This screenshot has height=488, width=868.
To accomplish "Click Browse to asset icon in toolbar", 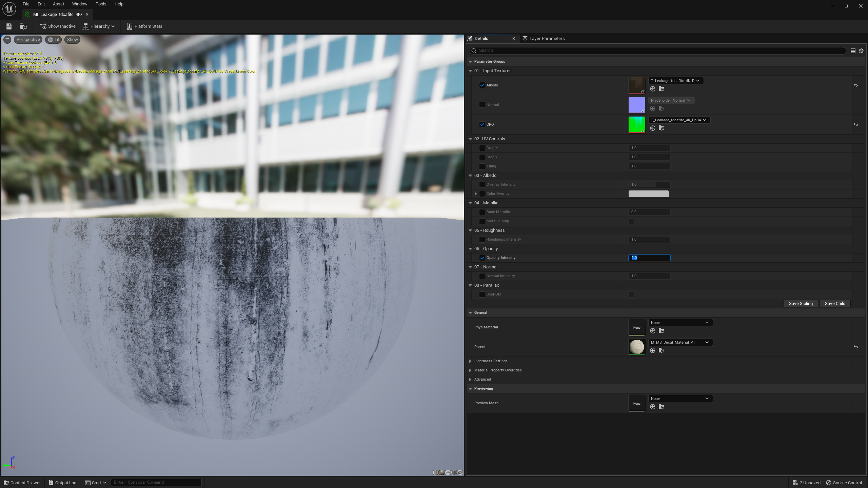I will pyautogui.click(x=23, y=26).
